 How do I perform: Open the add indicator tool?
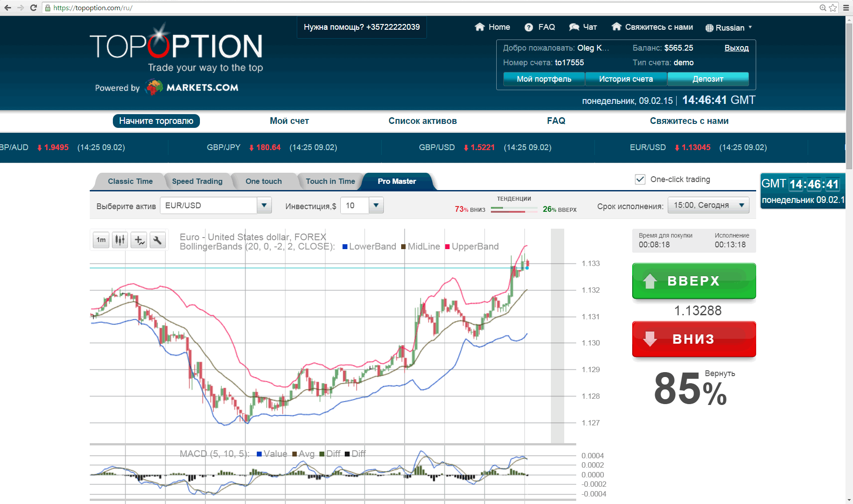(139, 240)
